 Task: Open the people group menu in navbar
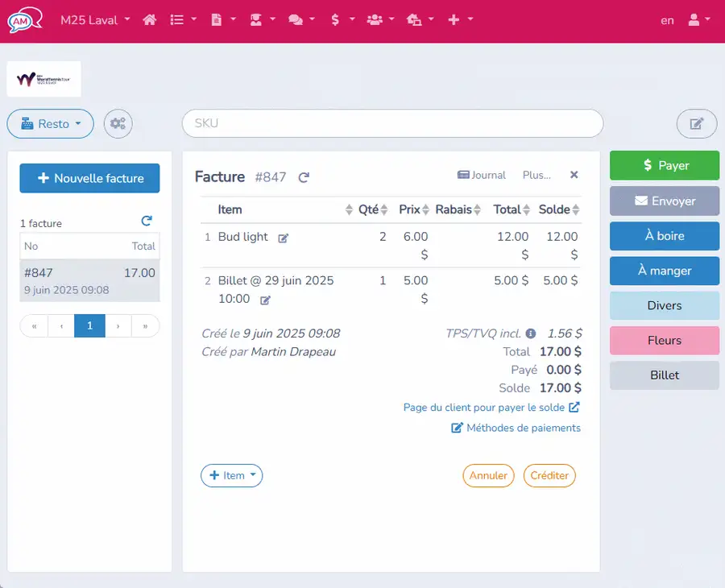pyautogui.click(x=380, y=19)
